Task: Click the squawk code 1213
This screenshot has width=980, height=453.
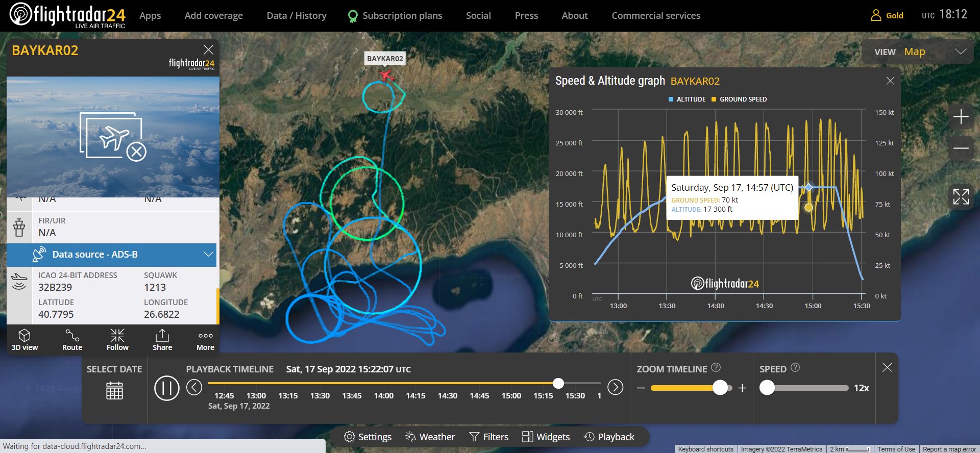Action: click(x=155, y=287)
